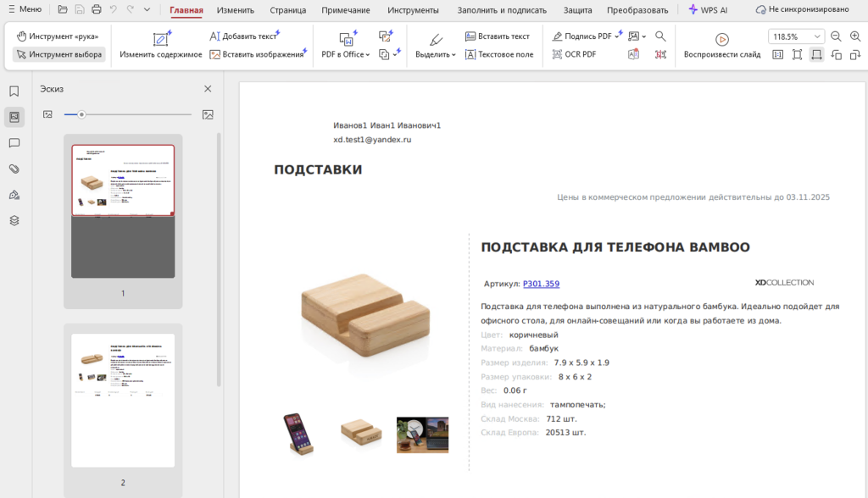Open the attachments paperclip panel
This screenshot has height=498, width=868.
(14, 169)
